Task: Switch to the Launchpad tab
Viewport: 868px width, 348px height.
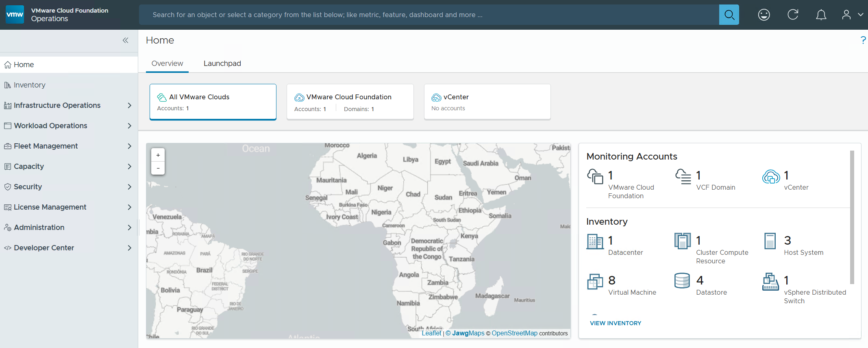Action: (222, 63)
